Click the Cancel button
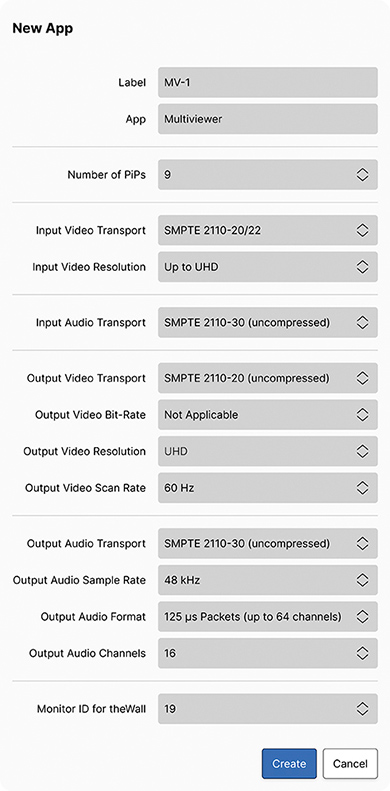 [x=350, y=763]
